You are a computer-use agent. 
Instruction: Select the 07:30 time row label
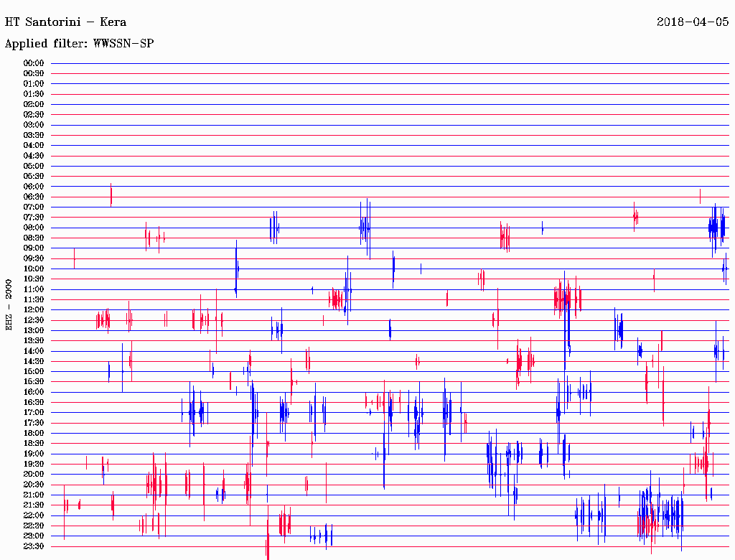tap(34, 218)
